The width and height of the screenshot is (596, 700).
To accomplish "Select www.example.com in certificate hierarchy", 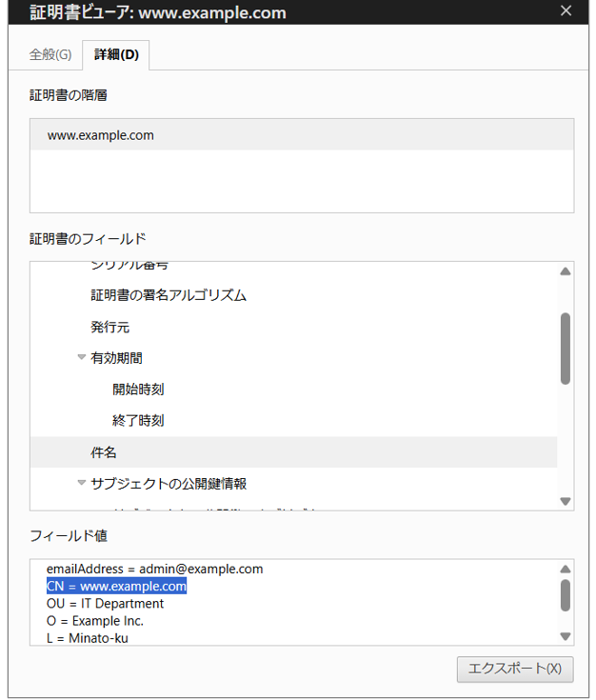I will point(302,135).
